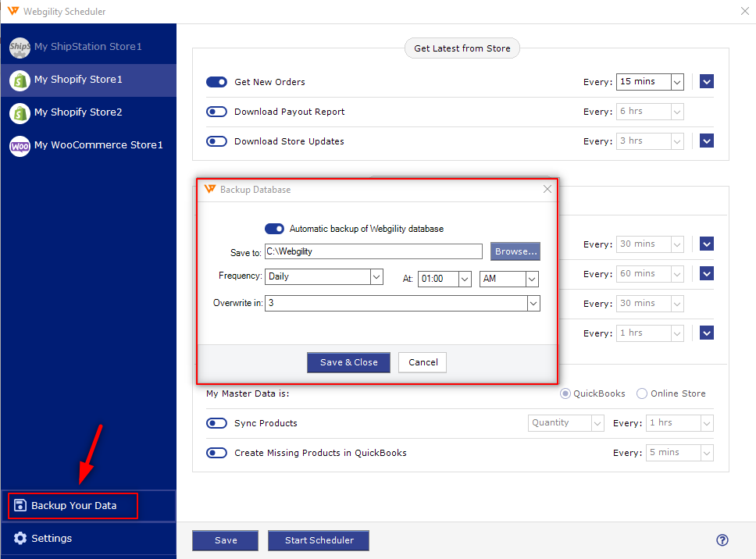
Task: Click the Settings gear icon
Action: pos(20,538)
